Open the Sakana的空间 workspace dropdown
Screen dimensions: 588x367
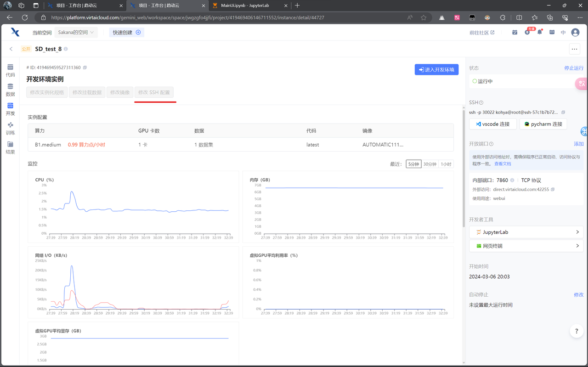point(76,33)
